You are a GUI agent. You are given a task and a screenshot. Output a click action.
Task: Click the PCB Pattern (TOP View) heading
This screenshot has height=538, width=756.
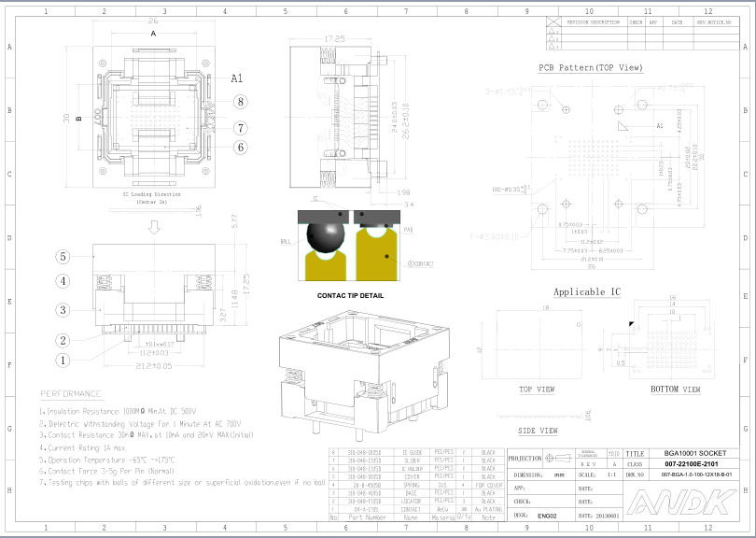(x=591, y=67)
